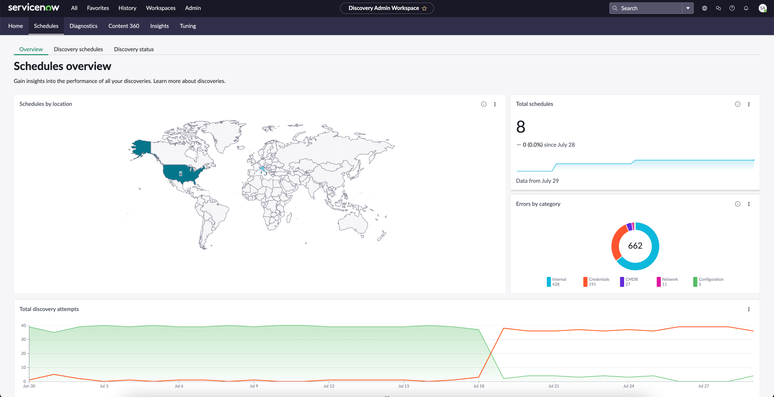Open the Insights tab
774x397 pixels.
(159, 26)
